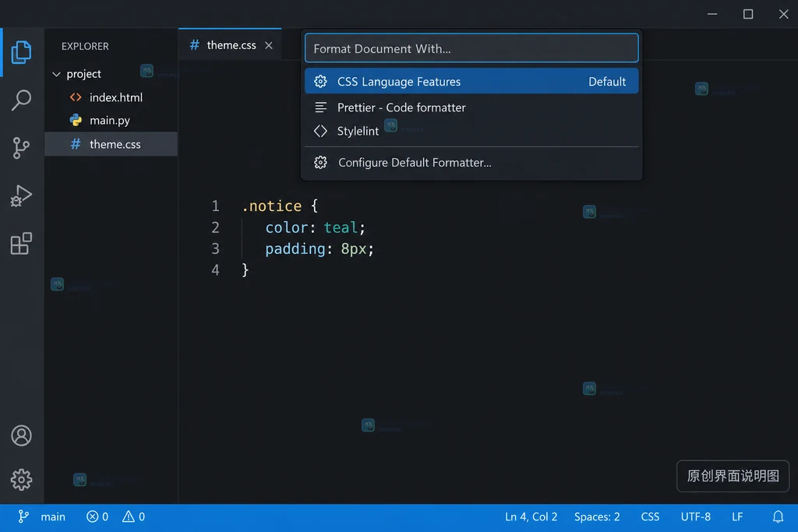Collapse the project folder
Screen dimensions: 798x532
[x=56, y=74]
